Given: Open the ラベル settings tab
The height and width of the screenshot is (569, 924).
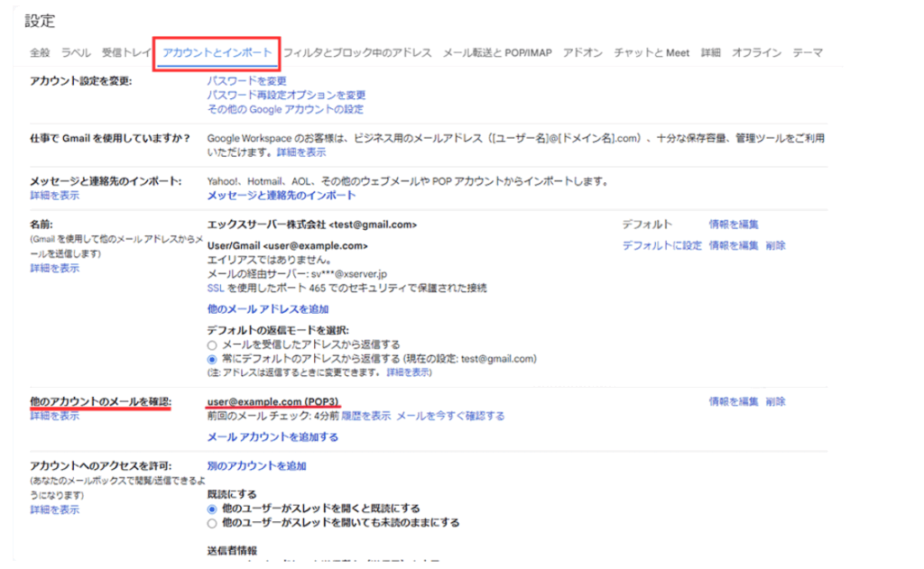Looking at the screenshot, I should point(75,53).
